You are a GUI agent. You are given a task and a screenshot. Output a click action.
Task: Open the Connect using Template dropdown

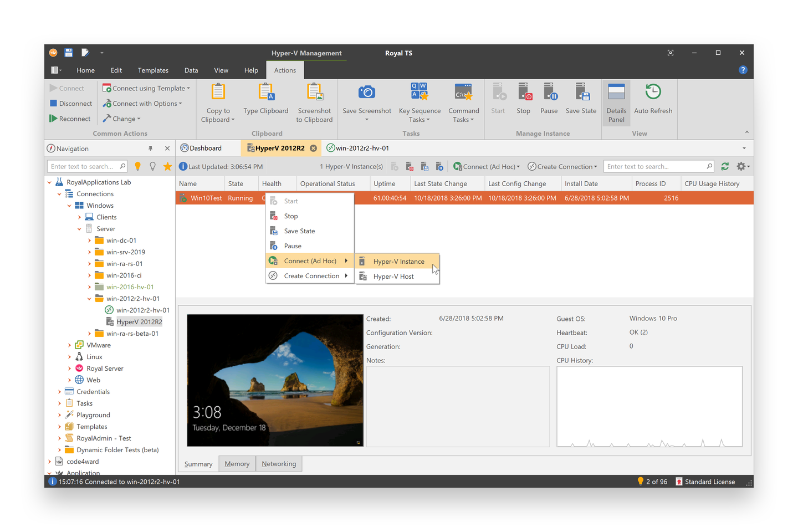point(146,88)
